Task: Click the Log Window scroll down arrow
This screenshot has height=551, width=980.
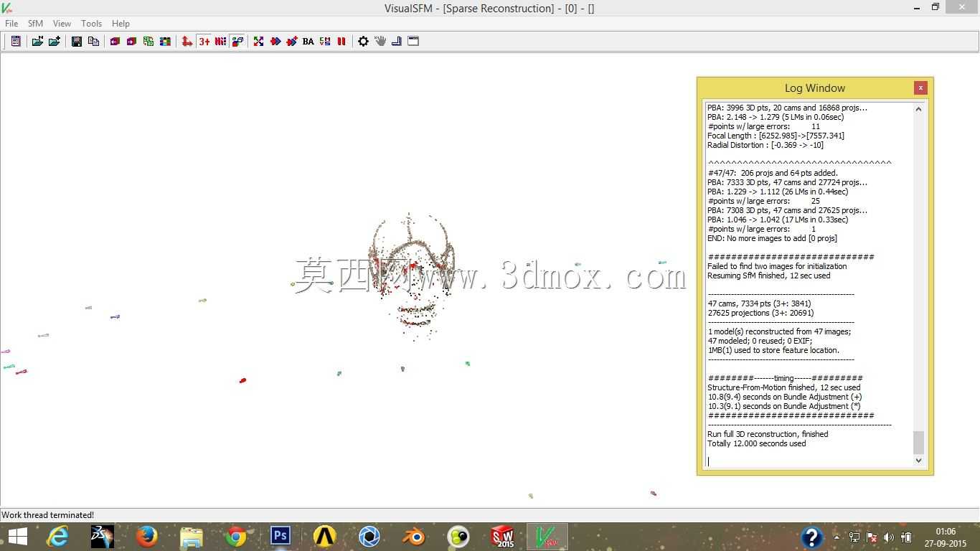Action: (918, 461)
